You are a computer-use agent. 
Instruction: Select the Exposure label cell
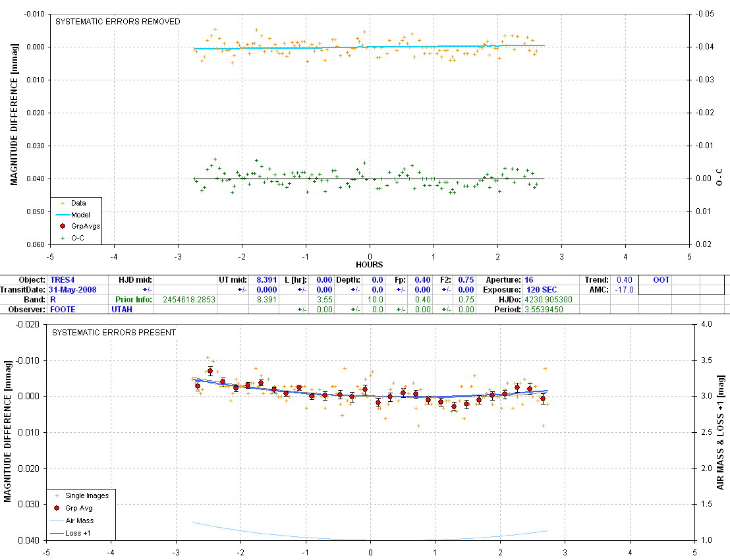[x=501, y=289]
